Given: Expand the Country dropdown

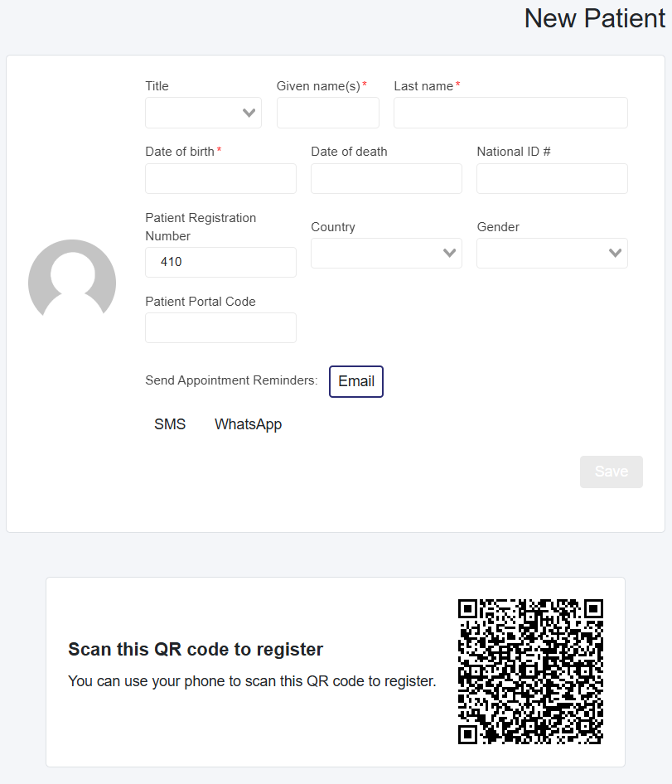Looking at the screenshot, I should 386,253.
